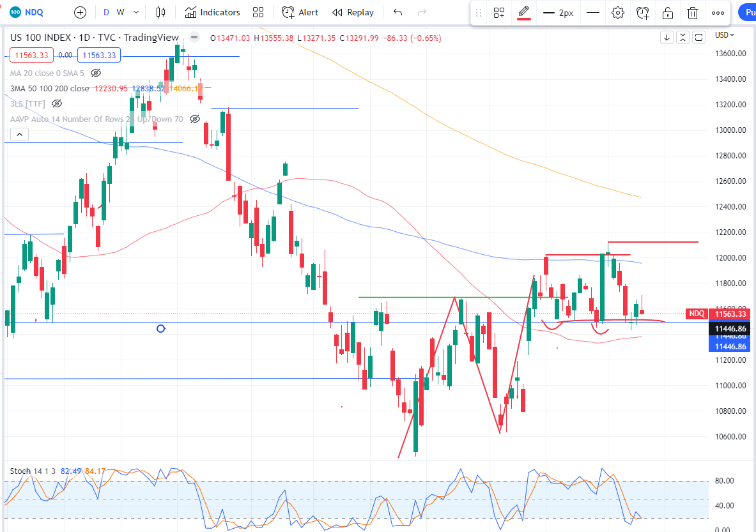Viewport: 756px width, 532px height.
Task: Click the blue Publish button
Action: pos(747,13)
